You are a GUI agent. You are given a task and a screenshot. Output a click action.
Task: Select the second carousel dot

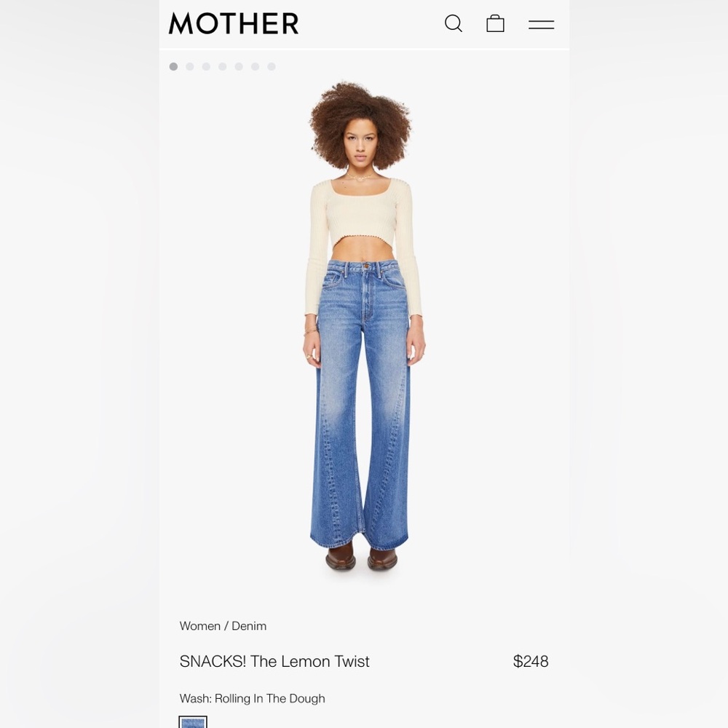click(x=190, y=66)
